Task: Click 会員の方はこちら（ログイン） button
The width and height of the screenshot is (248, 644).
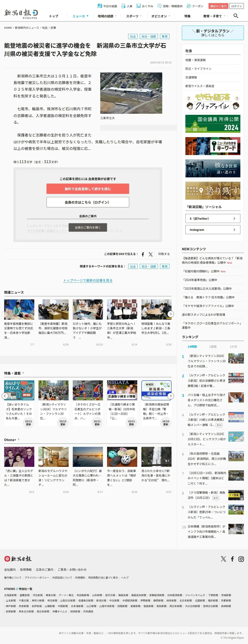Action: coord(88,202)
